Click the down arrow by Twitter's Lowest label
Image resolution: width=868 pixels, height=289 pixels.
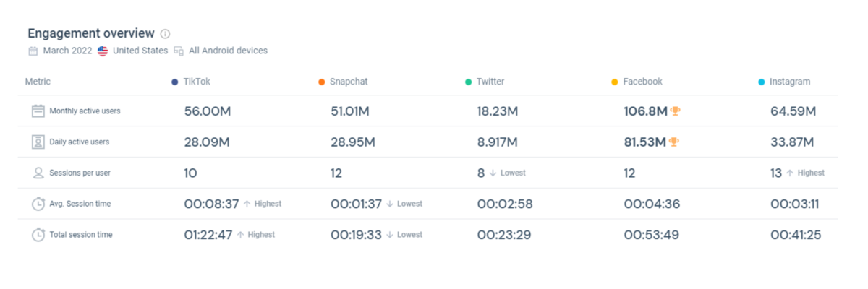coord(493,173)
